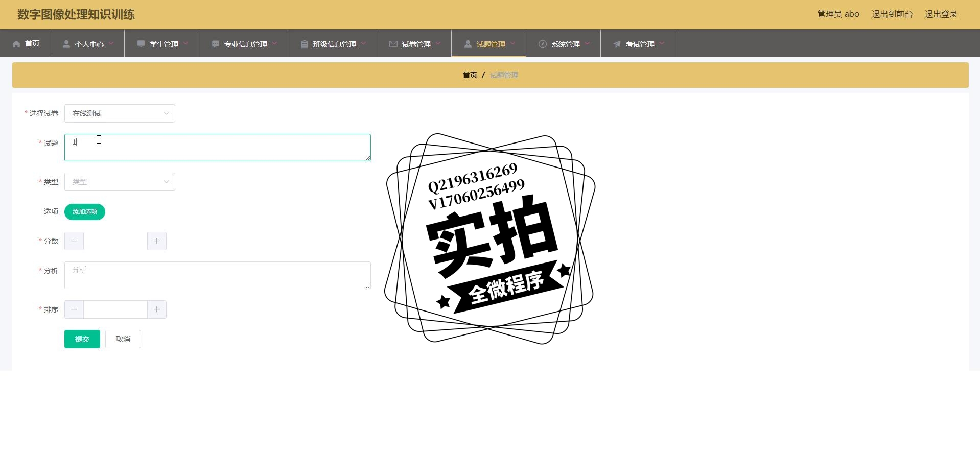Open the 选择试卷 dropdown showing 在线测试
This screenshot has height=454, width=980.
click(120, 113)
